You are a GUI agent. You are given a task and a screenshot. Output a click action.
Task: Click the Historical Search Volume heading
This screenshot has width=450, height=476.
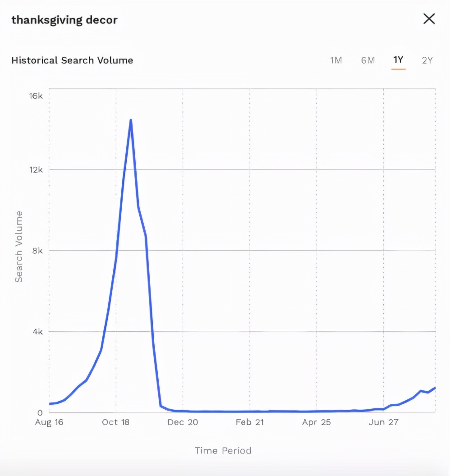pos(72,60)
